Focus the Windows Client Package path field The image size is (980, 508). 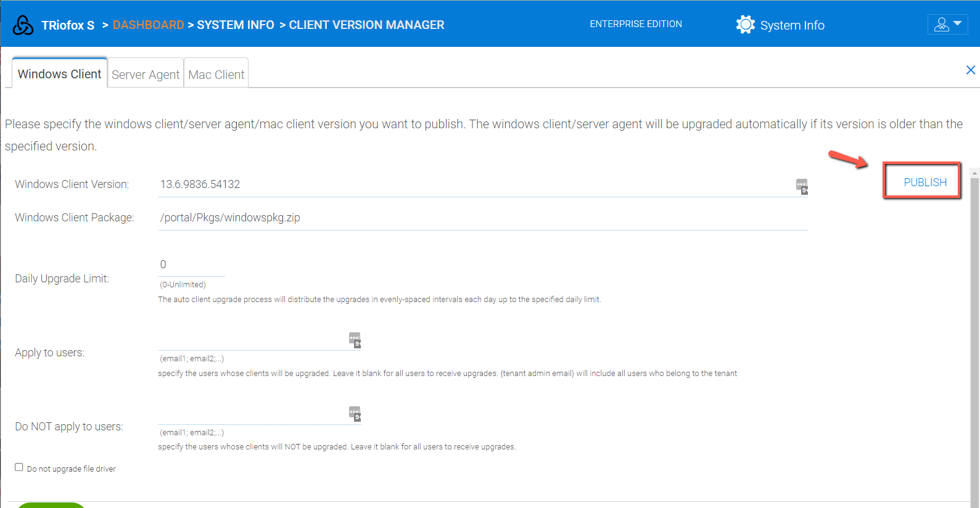483,218
